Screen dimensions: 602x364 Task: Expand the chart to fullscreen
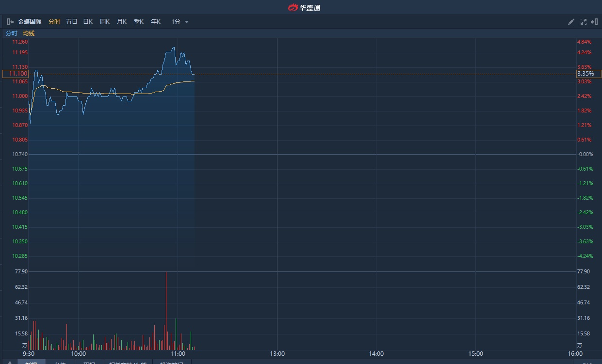pos(583,22)
